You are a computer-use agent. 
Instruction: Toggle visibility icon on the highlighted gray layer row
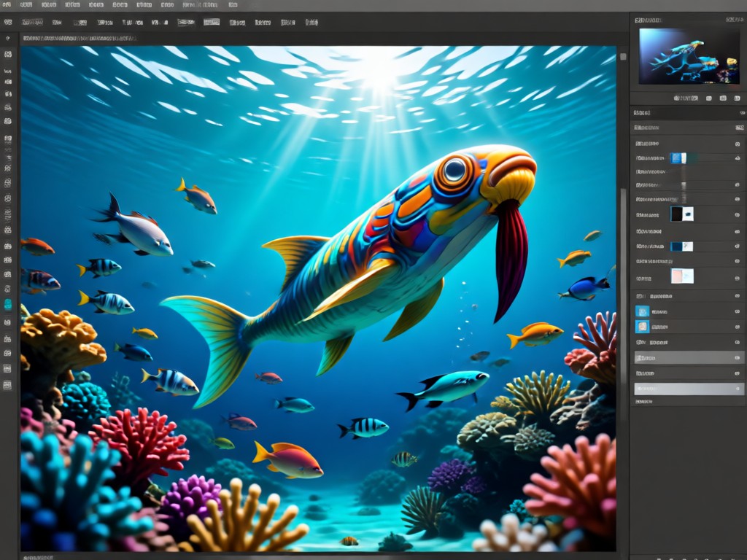[x=737, y=357]
